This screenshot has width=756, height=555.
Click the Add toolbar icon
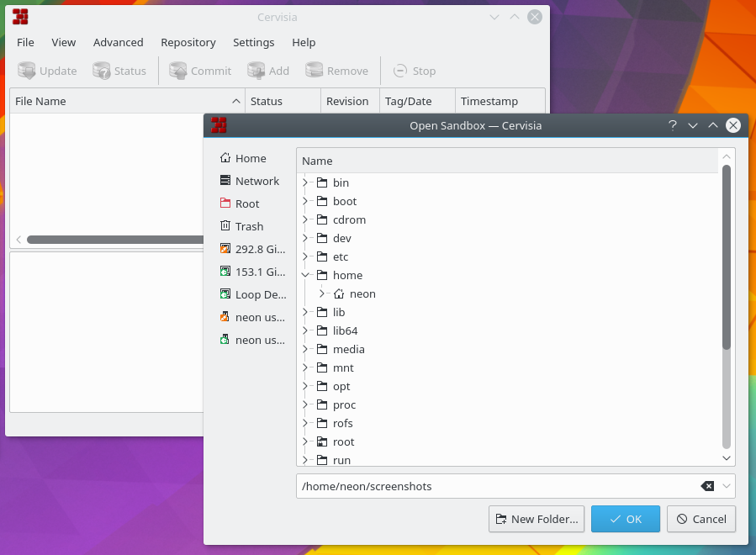pyautogui.click(x=256, y=71)
